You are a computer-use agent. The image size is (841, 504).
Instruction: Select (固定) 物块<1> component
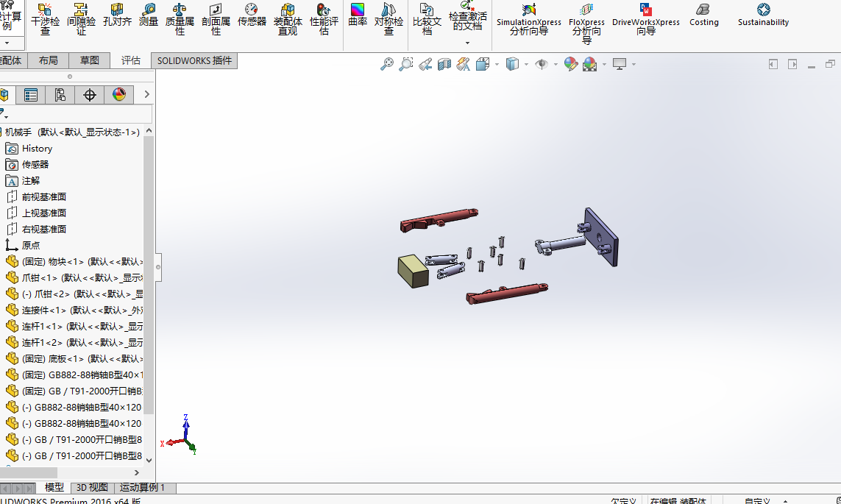pyautogui.click(x=74, y=262)
